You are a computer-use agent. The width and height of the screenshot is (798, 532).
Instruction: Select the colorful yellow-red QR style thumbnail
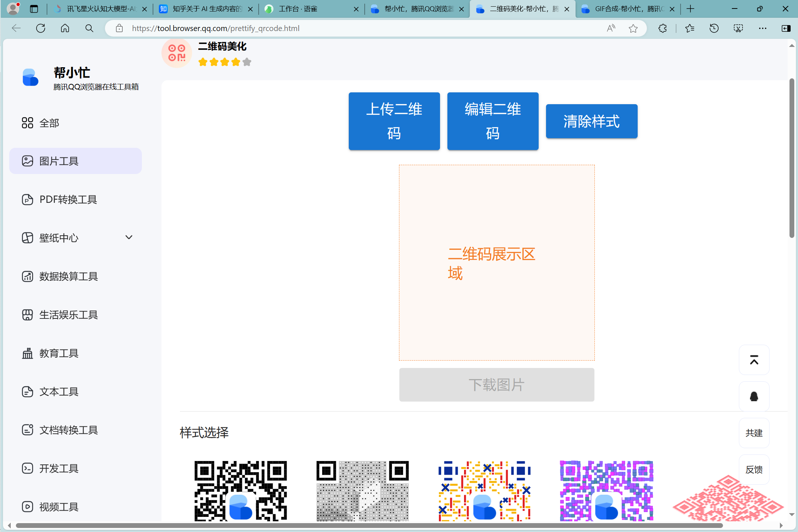484,491
